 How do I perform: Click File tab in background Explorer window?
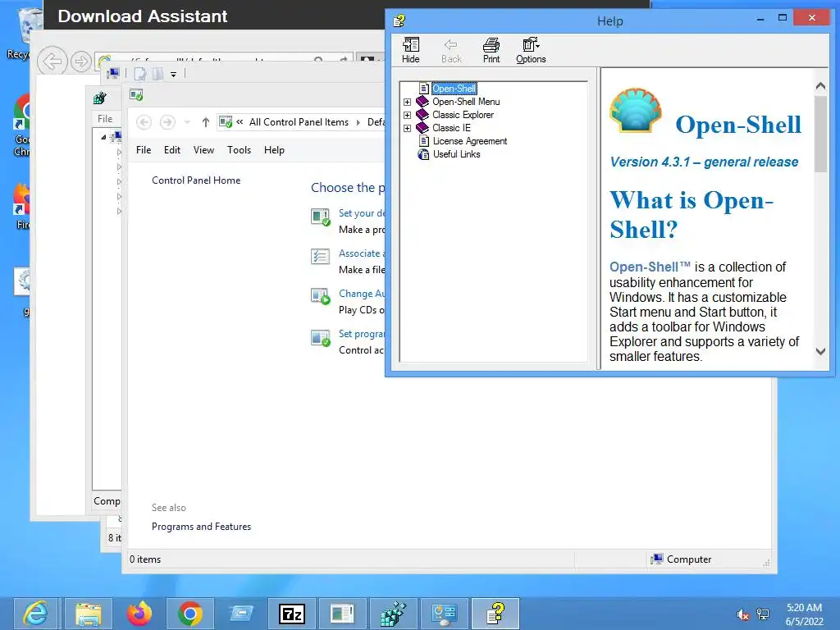tap(105, 119)
